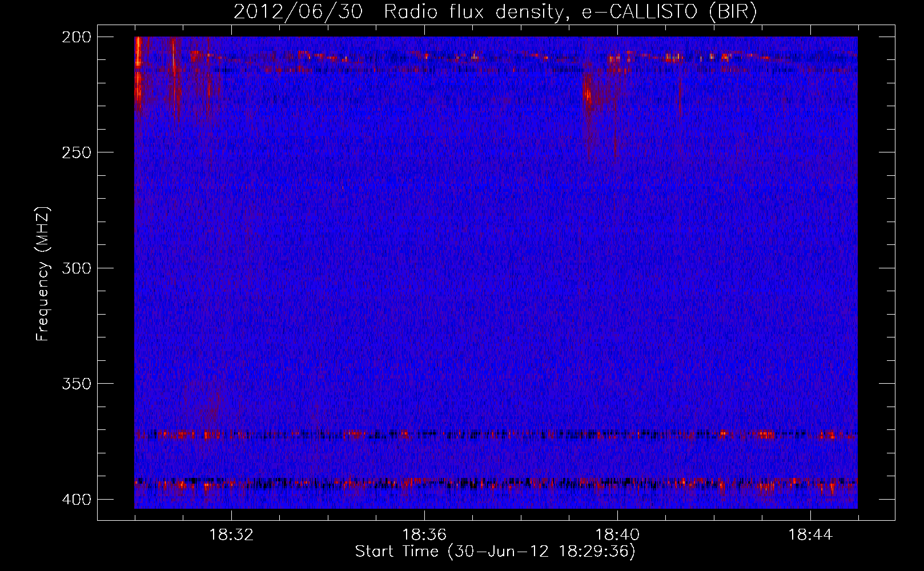Click the 300 frequency tick label
924x571 pixels.
(77, 268)
